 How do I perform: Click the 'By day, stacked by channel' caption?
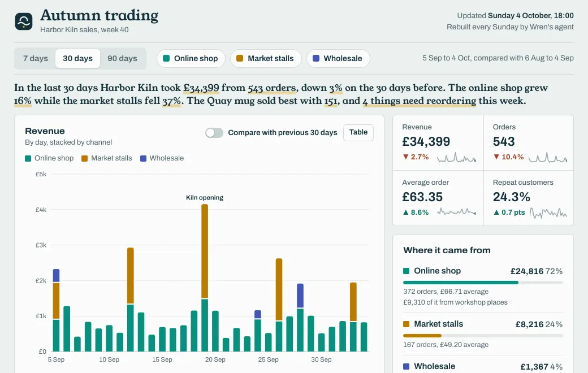(x=68, y=142)
